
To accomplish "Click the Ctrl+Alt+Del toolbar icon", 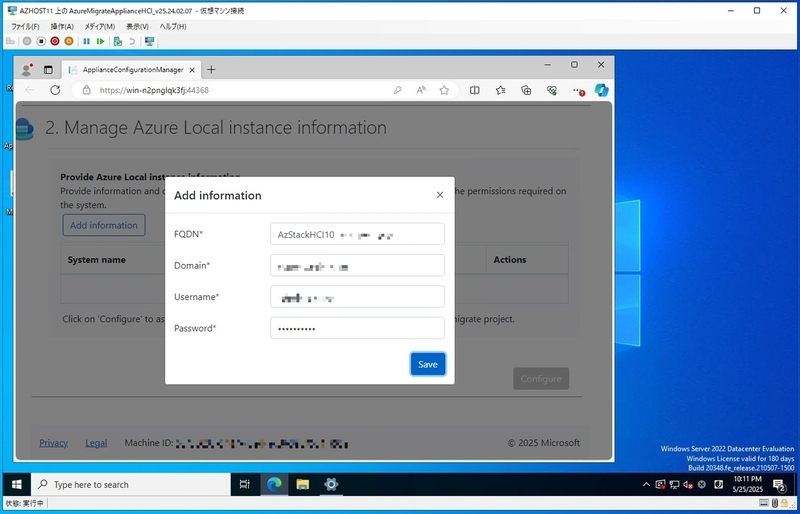I will pyautogui.click(x=10, y=41).
